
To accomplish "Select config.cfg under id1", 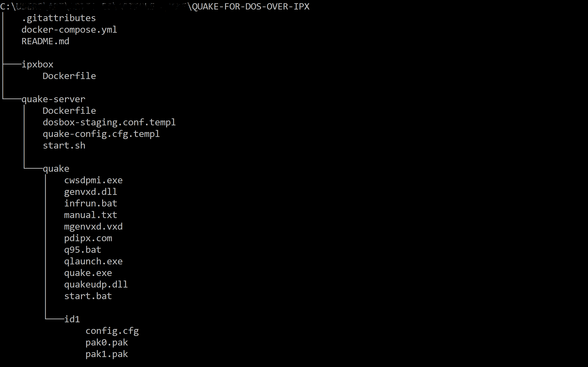I will (x=112, y=331).
